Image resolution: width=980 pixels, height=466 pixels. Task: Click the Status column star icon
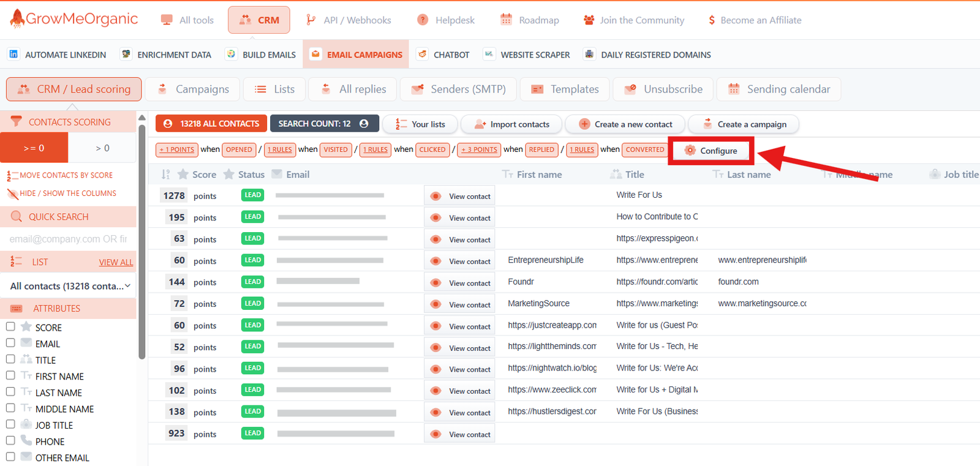[229, 175]
